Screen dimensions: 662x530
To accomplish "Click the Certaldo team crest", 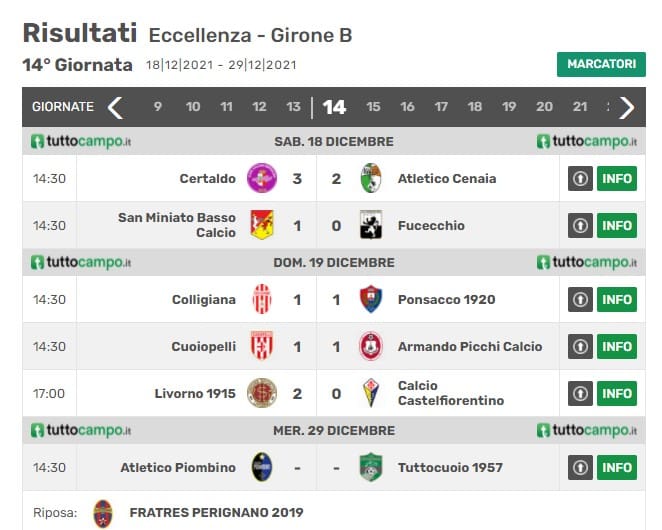I will [x=261, y=179].
